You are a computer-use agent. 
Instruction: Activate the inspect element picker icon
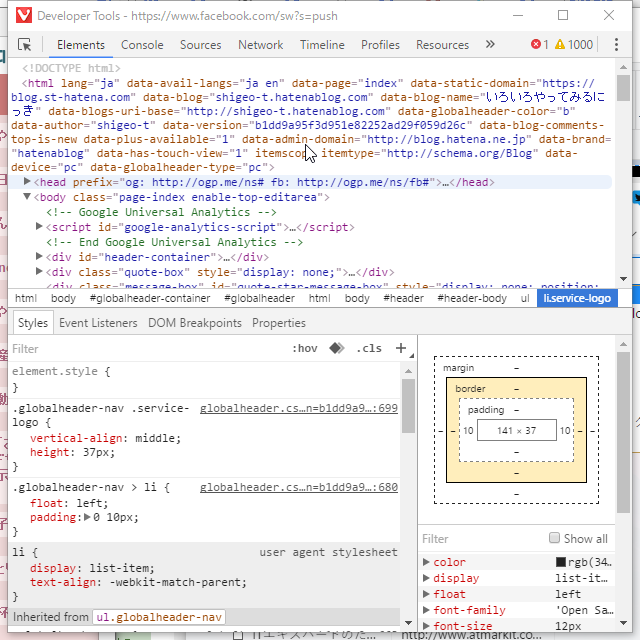(24, 44)
